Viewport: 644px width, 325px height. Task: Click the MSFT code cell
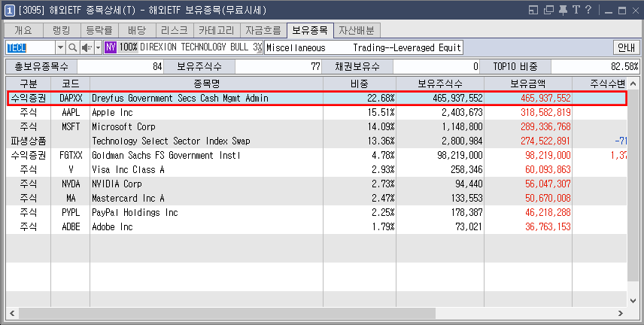[71, 126]
